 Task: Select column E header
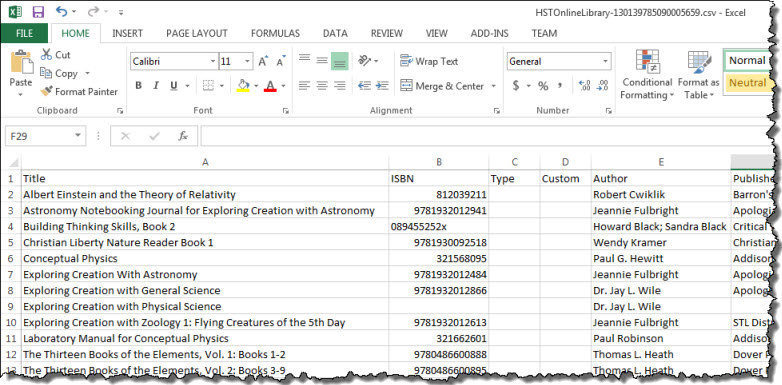pyautogui.click(x=661, y=162)
